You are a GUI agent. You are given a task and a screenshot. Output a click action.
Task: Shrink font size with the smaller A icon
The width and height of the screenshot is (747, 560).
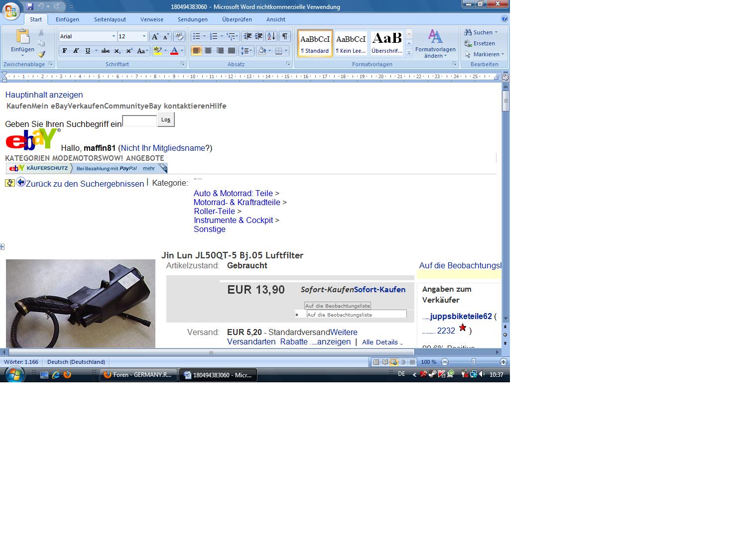point(166,36)
